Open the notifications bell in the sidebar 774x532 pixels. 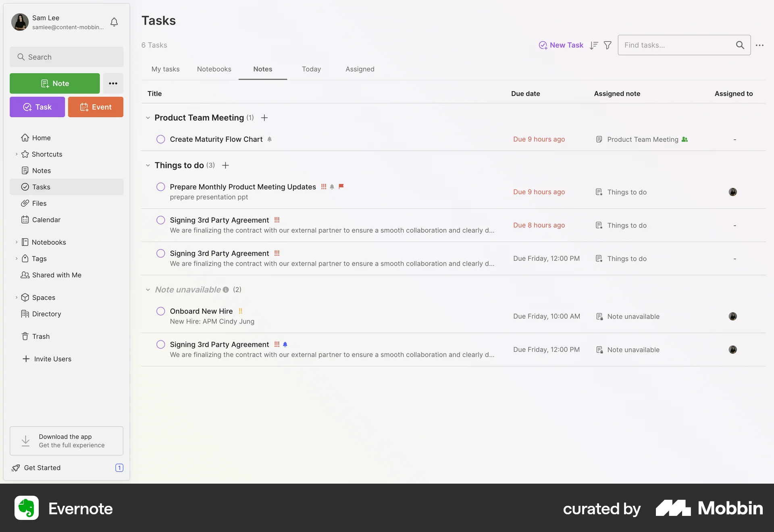pyautogui.click(x=114, y=22)
